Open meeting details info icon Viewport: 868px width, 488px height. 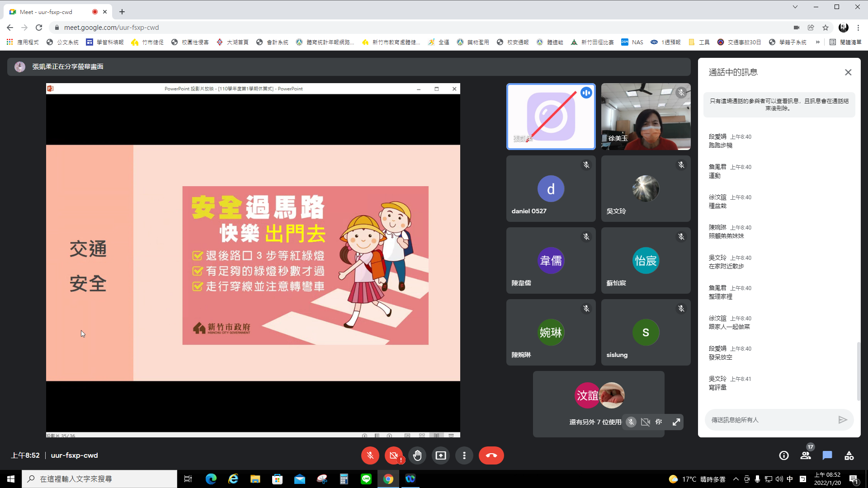click(784, 455)
